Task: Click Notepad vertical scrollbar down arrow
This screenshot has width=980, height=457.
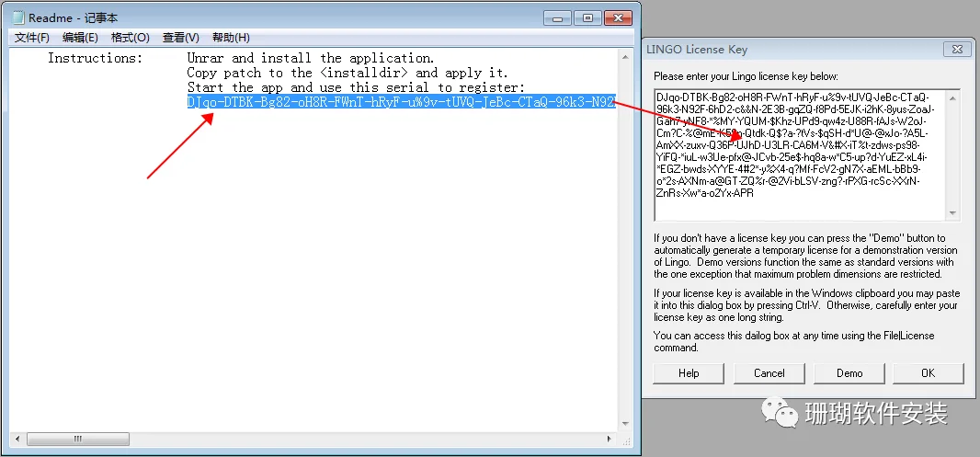Action: coord(626,424)
